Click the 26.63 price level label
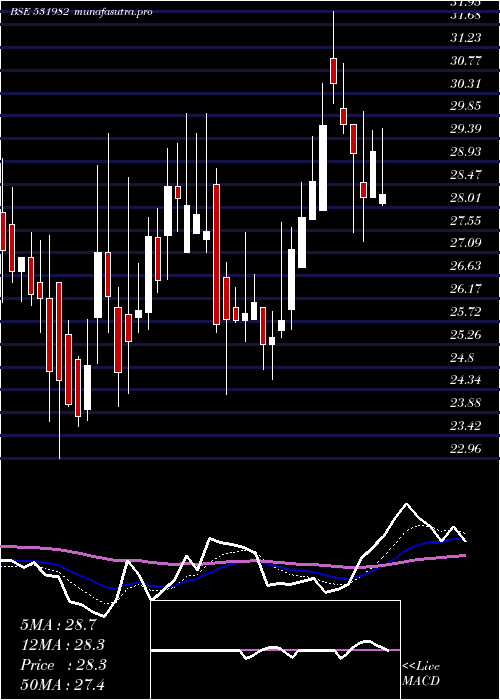The height and width of the screenshot is (700, 500). click(x=466, y=266)
